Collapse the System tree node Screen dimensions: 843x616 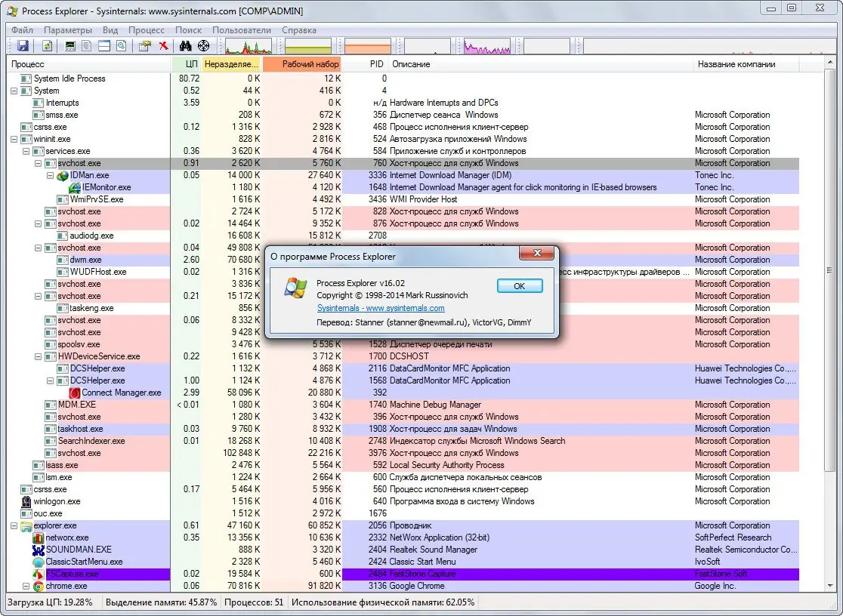[14, 91]
